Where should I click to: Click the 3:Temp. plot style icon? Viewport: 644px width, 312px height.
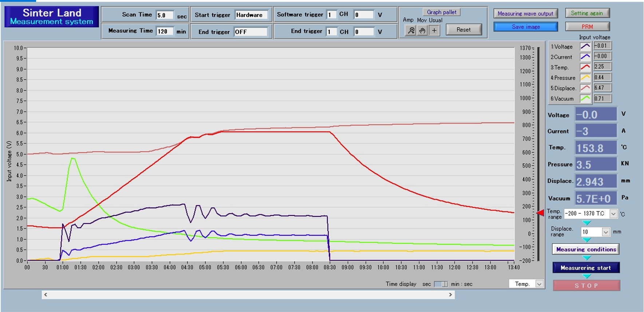pos(585,67)
